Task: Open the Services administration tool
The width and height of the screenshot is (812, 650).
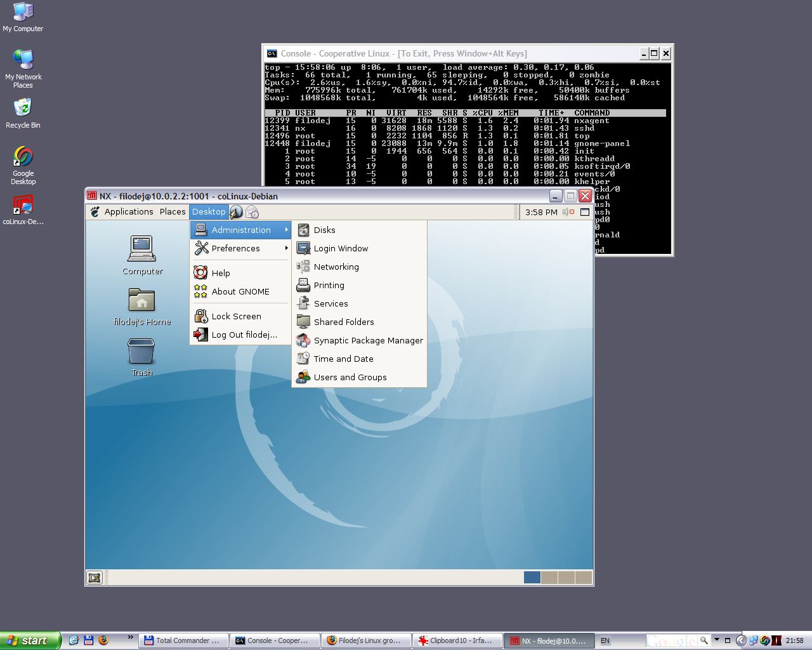Action: (x=359, y=303)
